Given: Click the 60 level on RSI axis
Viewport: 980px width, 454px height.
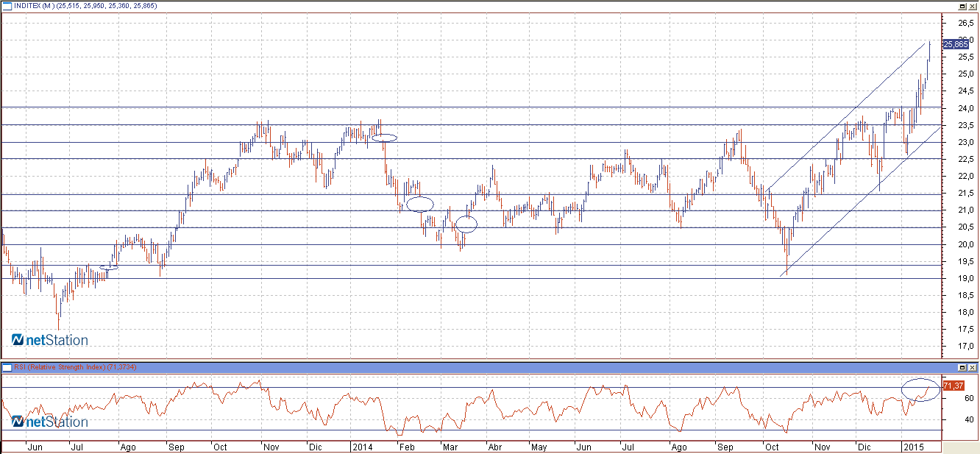Looking at the screenshot, I should 969,398.
